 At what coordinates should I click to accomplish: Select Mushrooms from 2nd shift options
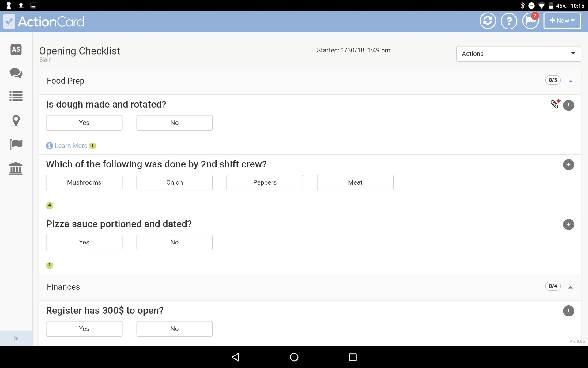point(84,182)
